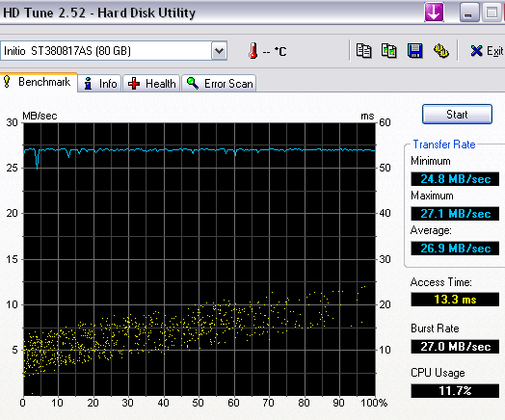Click the Exit label in toolbar
The height and width of the screenshot is (420, 505).
point(494,51)
